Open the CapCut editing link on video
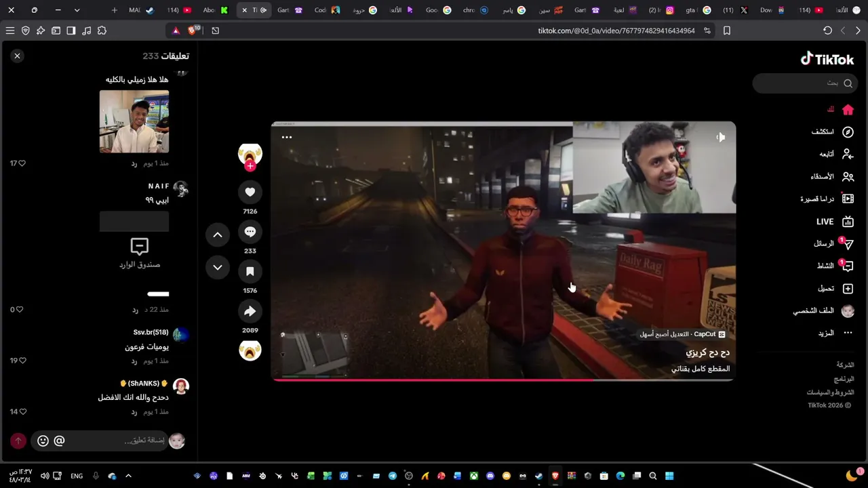Viewport: 868px width, 488px height. click(683, 335)
